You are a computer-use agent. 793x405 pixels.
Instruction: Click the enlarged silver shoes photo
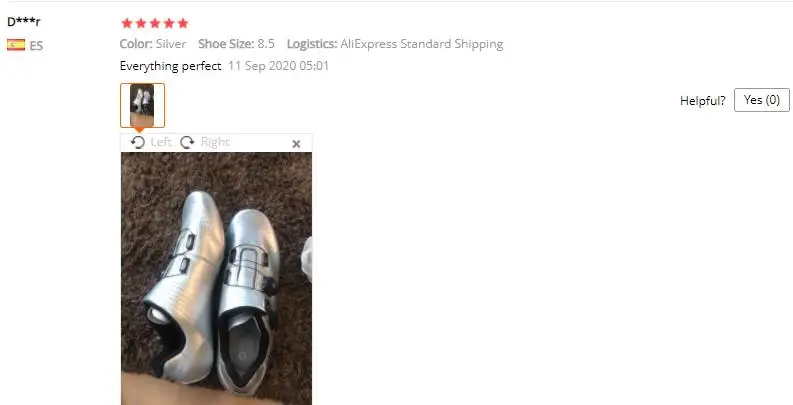pos(216,278)
